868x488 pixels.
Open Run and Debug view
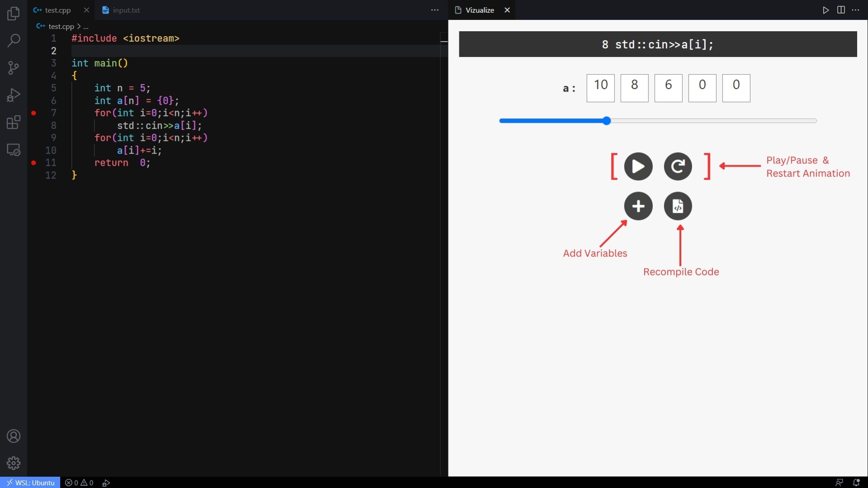tap(14, 95)
